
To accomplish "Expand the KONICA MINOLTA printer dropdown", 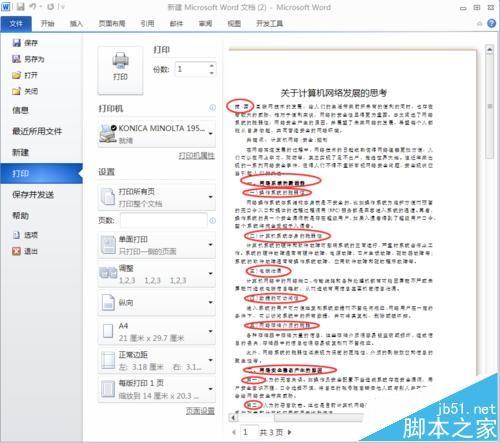I will tap(211, 134).
